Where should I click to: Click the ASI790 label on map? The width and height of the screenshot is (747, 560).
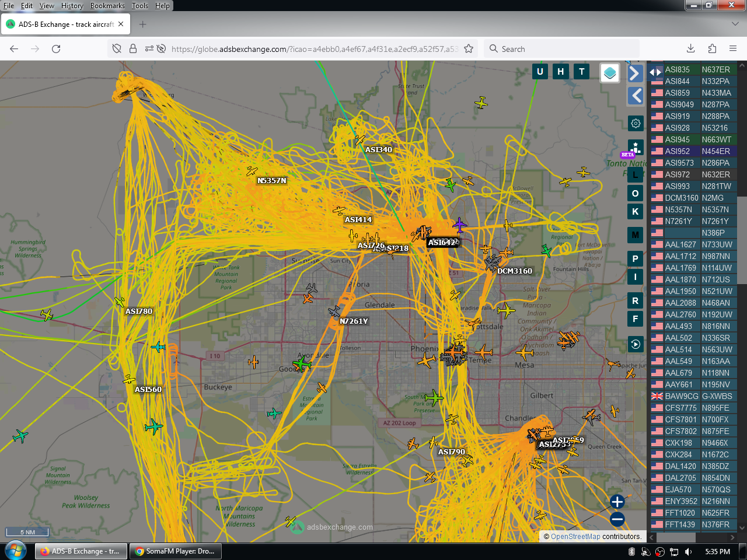pos(452,452)
